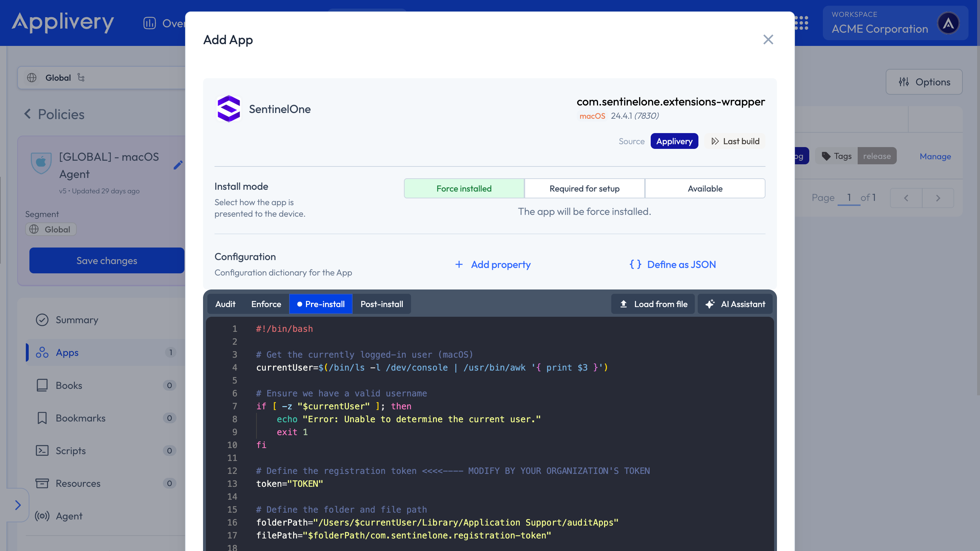Choose Last build option
980x551 pixels.
coord(735,141)
